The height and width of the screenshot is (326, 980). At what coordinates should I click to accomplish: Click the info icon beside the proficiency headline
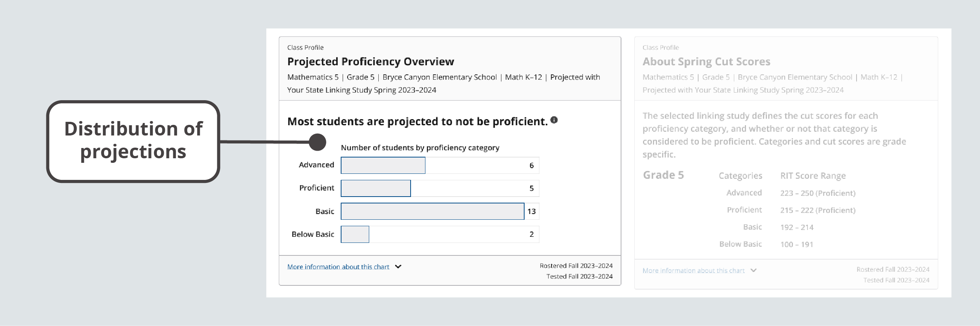pos(554,120)
